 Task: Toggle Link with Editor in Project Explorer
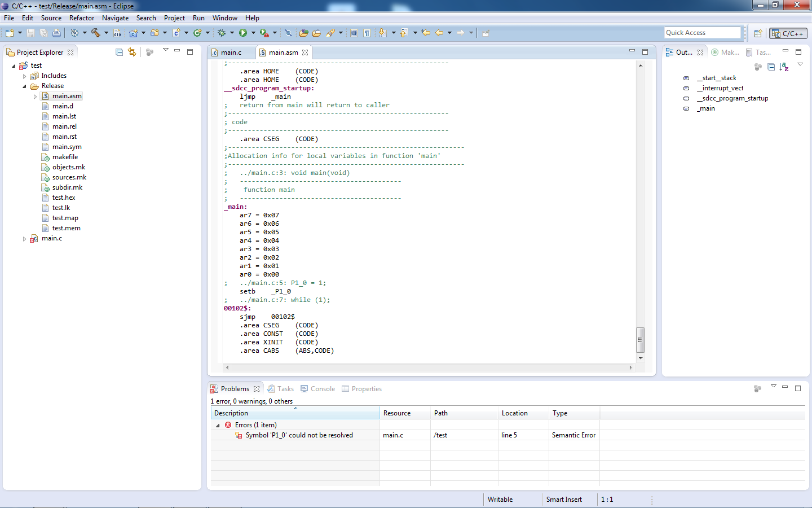[x=132, y=52]
